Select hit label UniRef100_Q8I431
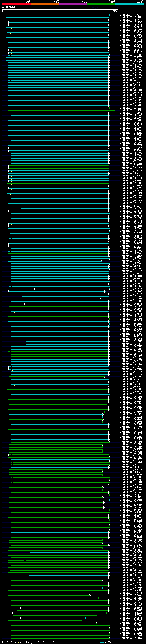This screenshot has width=146, height=644. tap(131, 555)
